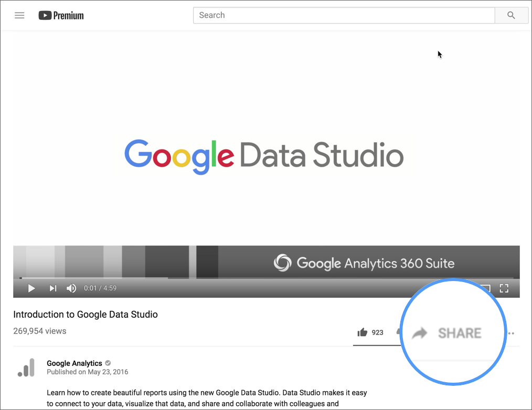
Task: Click the Share arrow icon
Action: click(420, 333)
